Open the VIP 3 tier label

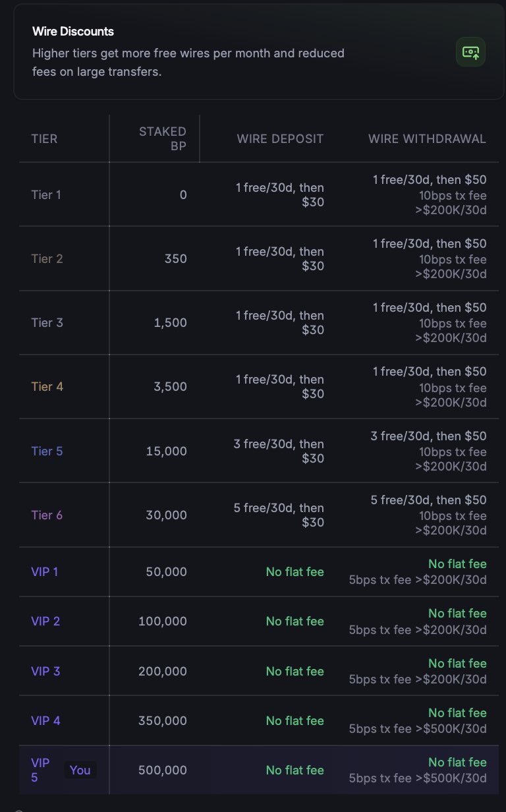tap(45, 671)
